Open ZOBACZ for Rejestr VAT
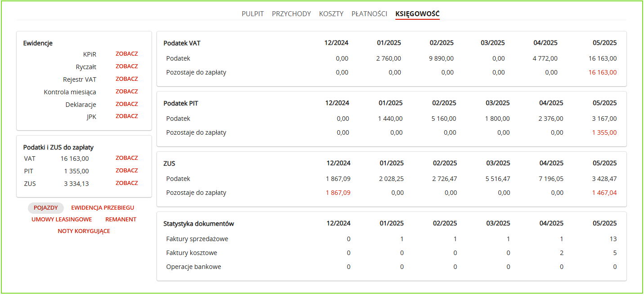 (127, 79)
